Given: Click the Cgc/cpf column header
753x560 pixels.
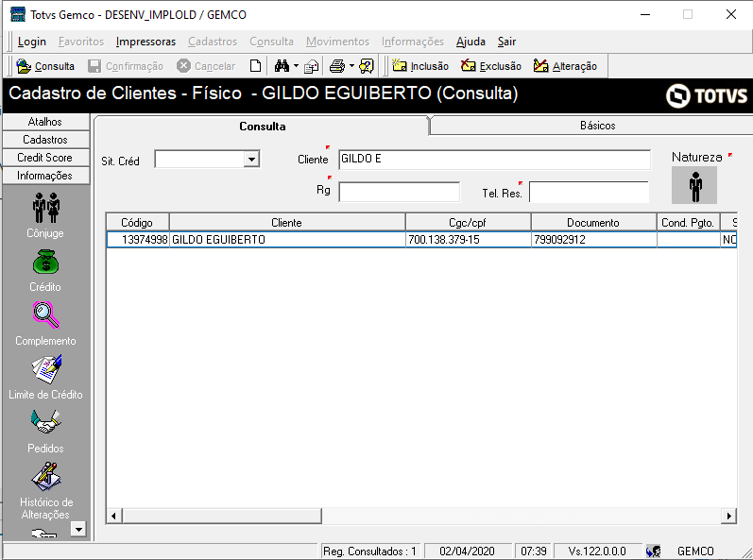Looking at the screenshot, I should [x=468, y=223].
